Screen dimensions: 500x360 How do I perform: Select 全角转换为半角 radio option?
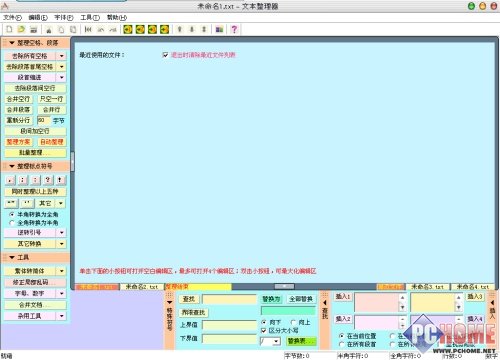click(x=12, y=223)
